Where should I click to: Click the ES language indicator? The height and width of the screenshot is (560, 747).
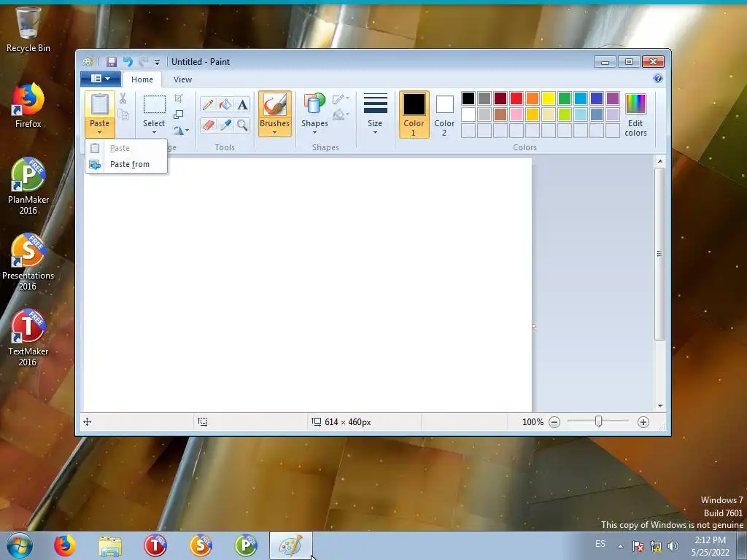pyautogui.click(x=600, y=544)
